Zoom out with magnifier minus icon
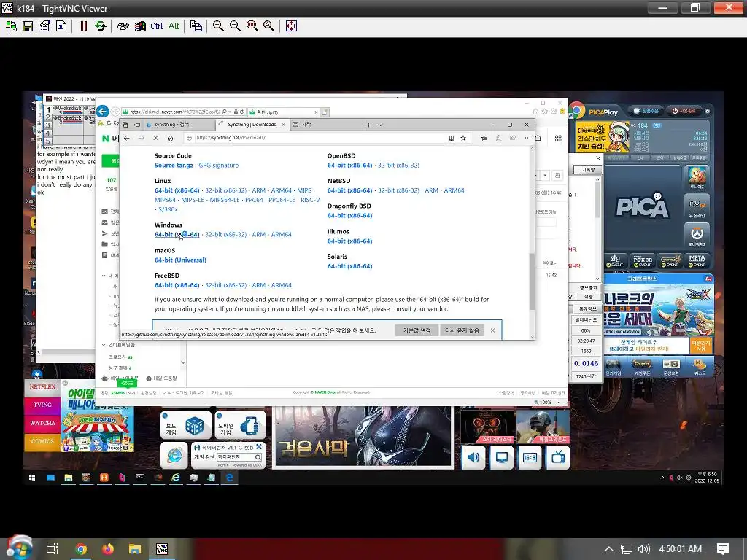This screenshot has width=747, height=560. click(235, 26)
